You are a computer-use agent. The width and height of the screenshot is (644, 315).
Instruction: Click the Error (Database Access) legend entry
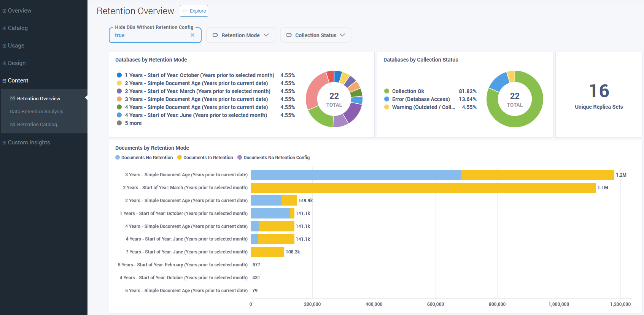[421, 99]
